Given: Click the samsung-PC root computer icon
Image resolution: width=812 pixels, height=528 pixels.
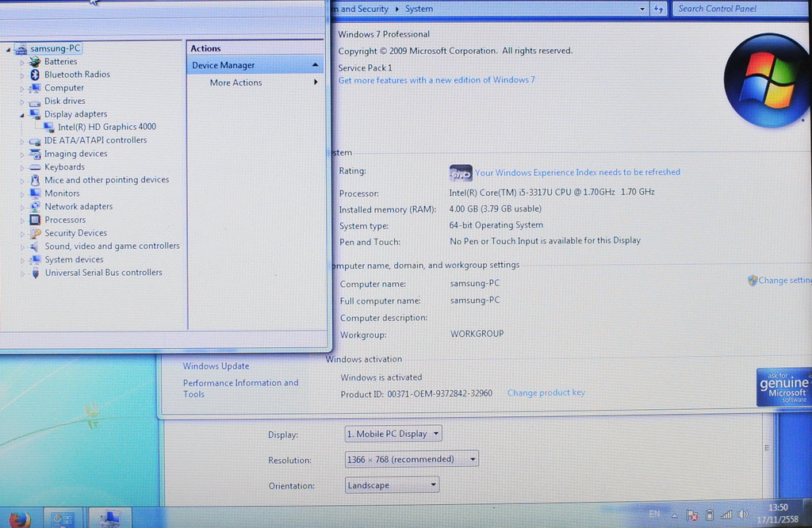Looking at the screenshot, I should [21, 48].
